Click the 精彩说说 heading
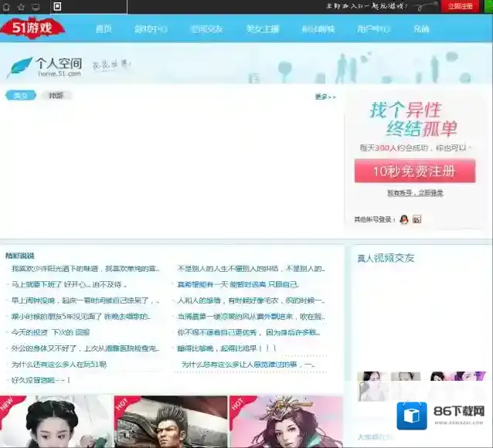This screenshot has width=493, height=448. (20, 256)
